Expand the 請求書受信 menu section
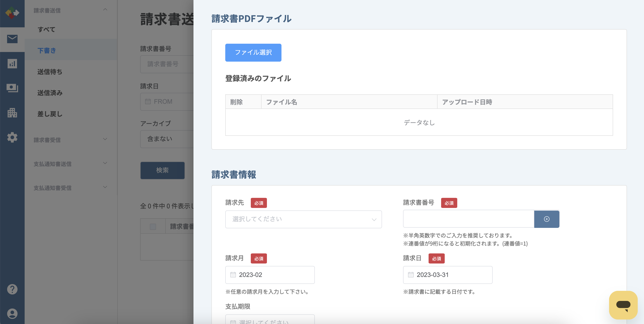 105,139
